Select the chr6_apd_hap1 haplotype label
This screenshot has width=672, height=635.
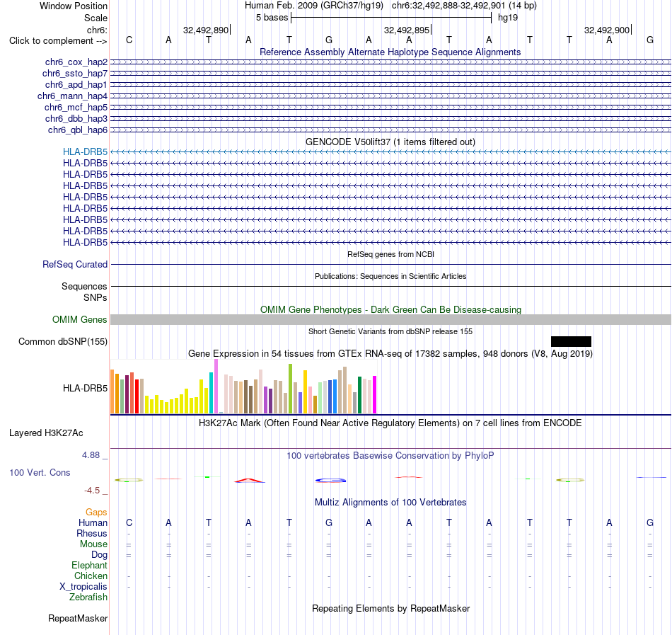76,84
